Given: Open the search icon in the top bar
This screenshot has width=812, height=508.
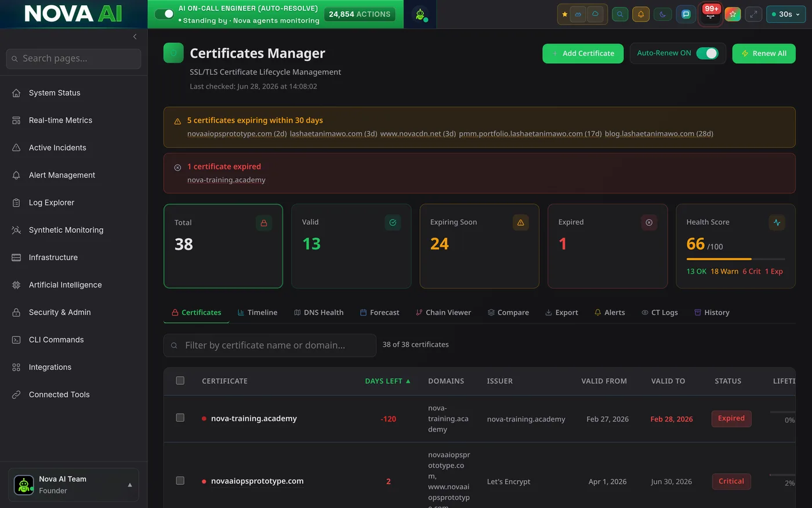Looking at the screenshot, I should click(x=620, y=15).
